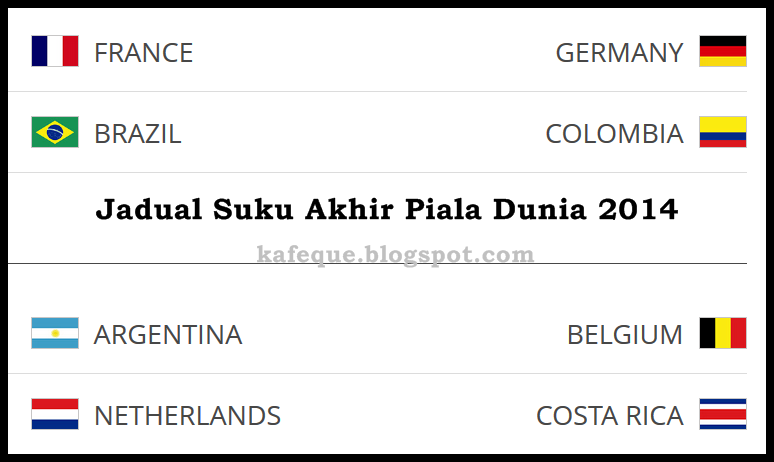Click the Argentina flag icon
Image resolution: width=774 pixels, height=462 pixels.
(x=55, y=333)
